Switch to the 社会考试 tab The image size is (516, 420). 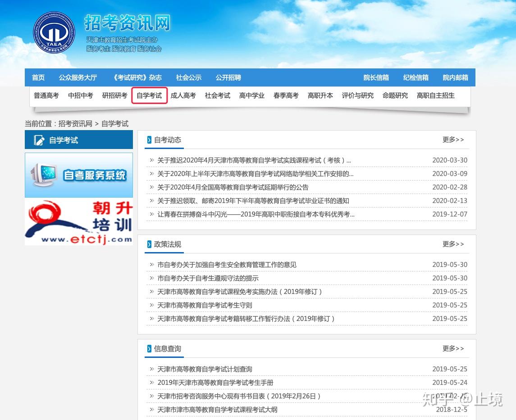218,95
